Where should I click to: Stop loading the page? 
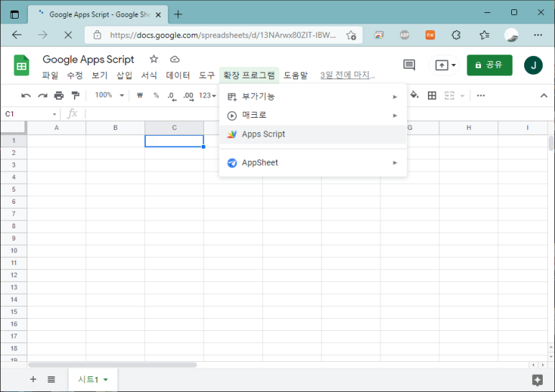coord(68,35)
